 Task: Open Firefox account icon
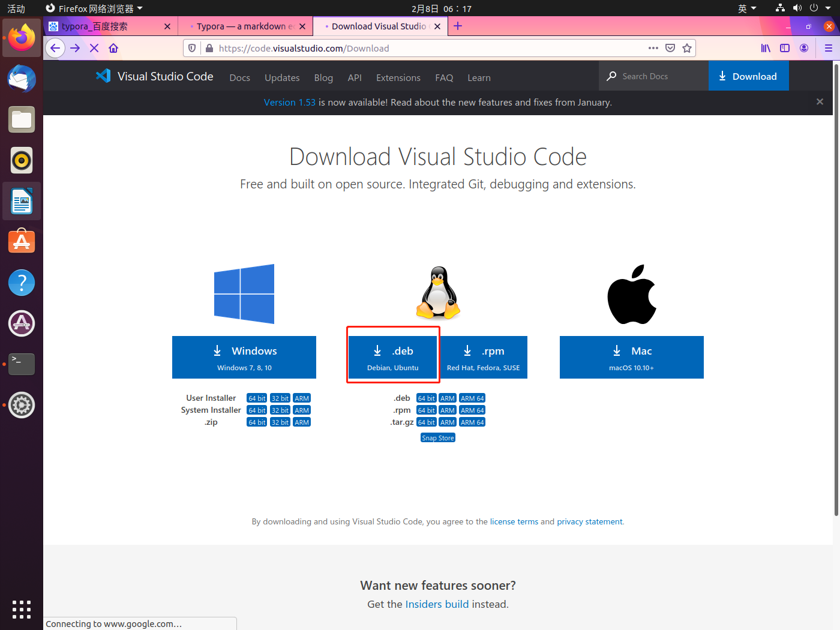pyautogui.click(x=804, y=48)
